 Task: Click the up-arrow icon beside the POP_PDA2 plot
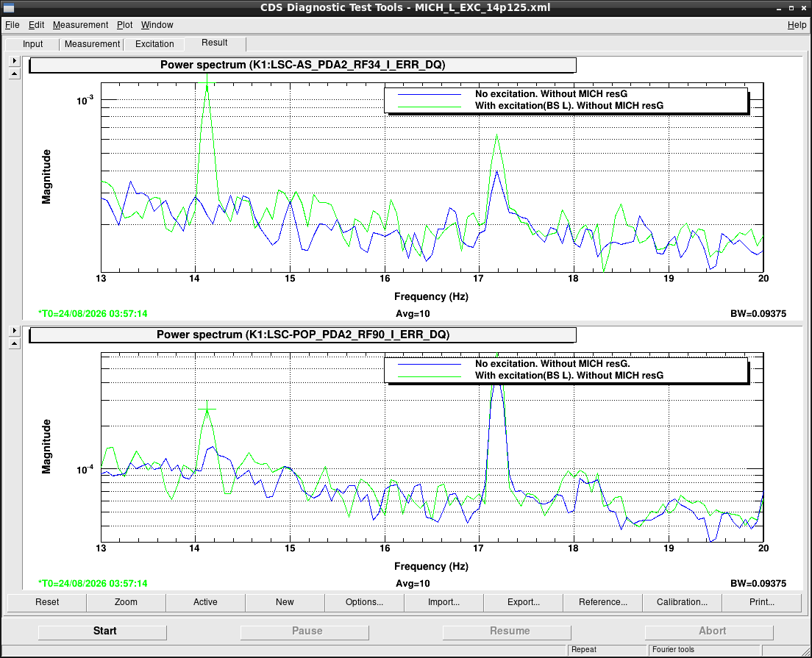15,344
